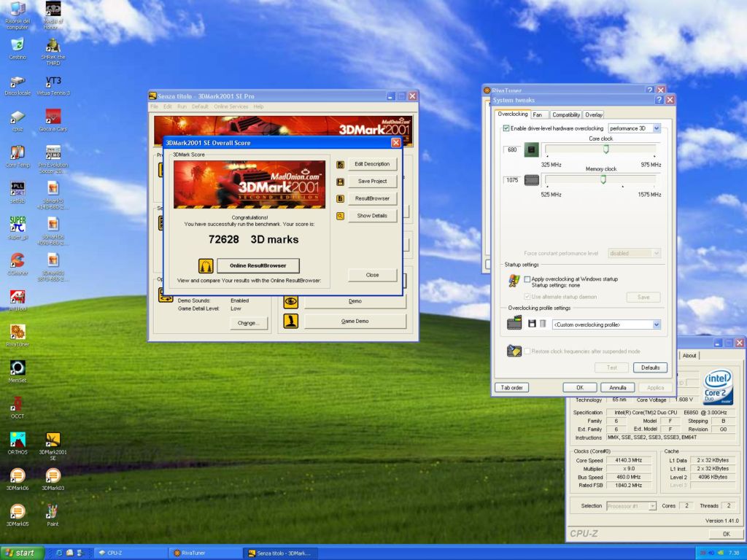Click the Save Project button
Viewport: 747px width, 560px height.
372,182
